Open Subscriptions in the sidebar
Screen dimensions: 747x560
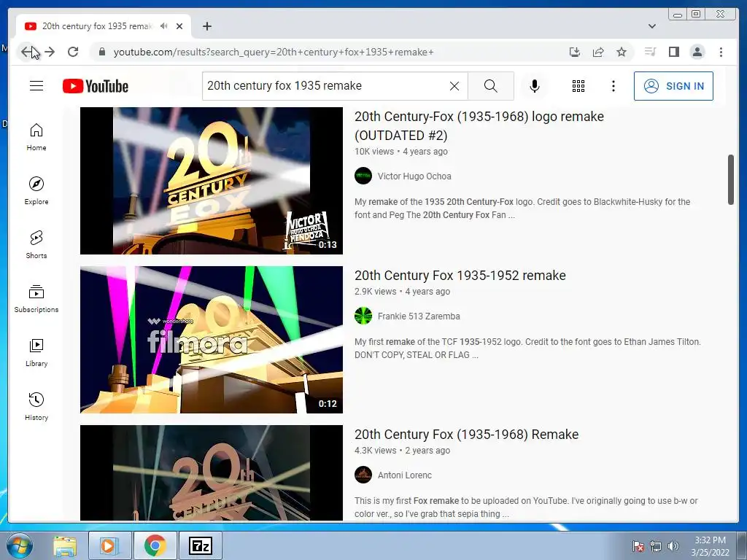coord(36,298)
